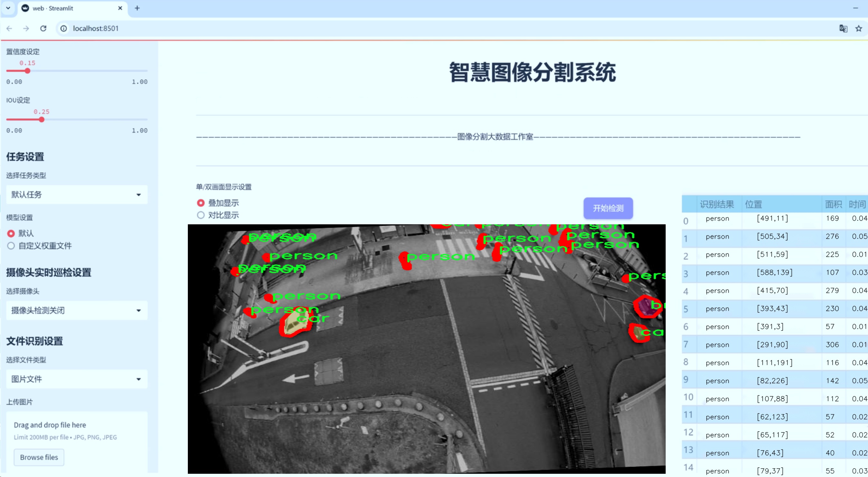
Task: Select the 对比显示 radio button
Action: [x=201, y=215]
